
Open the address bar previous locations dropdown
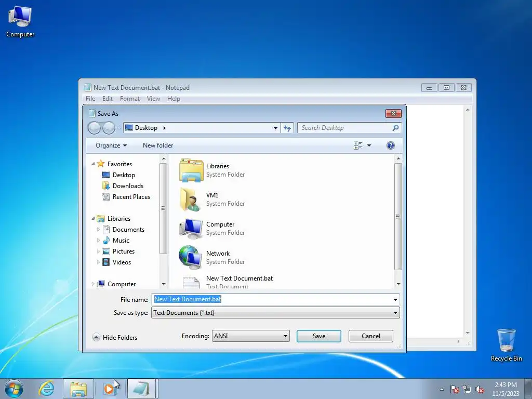tap(275, 128)
